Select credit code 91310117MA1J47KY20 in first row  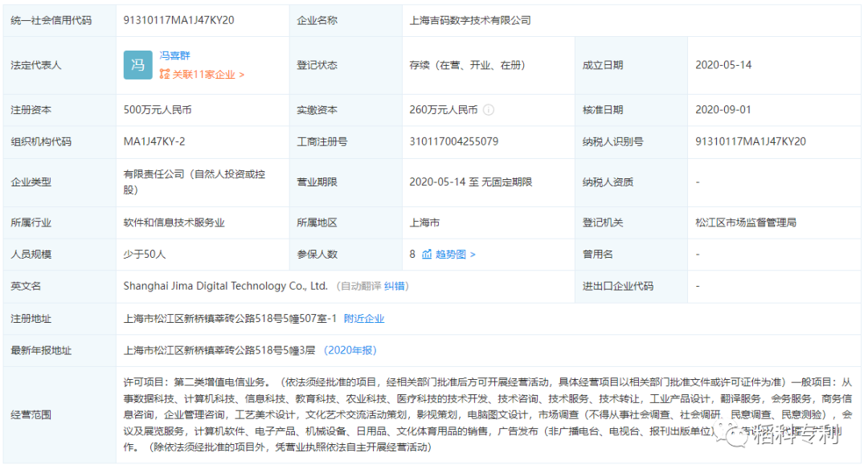pos(178,20)
